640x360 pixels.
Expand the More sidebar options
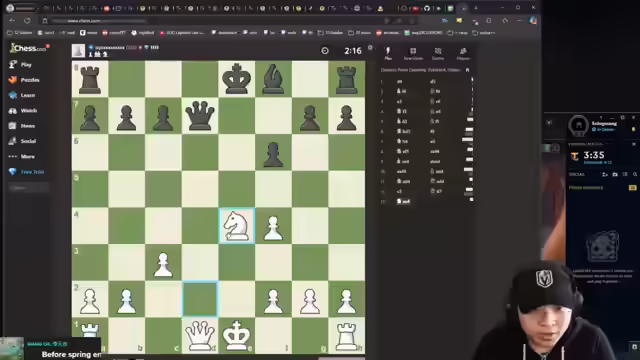click(22, 156)
